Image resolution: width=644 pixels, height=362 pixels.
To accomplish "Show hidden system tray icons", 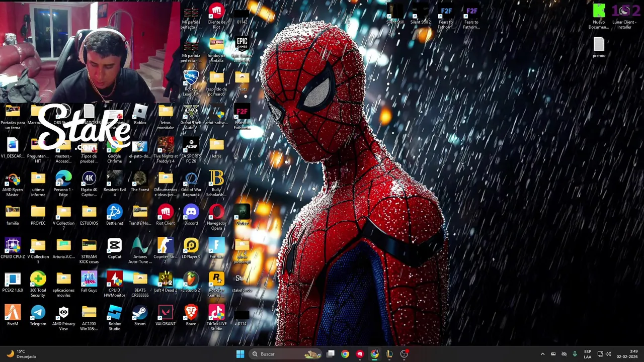I will [x=542, y=354].
